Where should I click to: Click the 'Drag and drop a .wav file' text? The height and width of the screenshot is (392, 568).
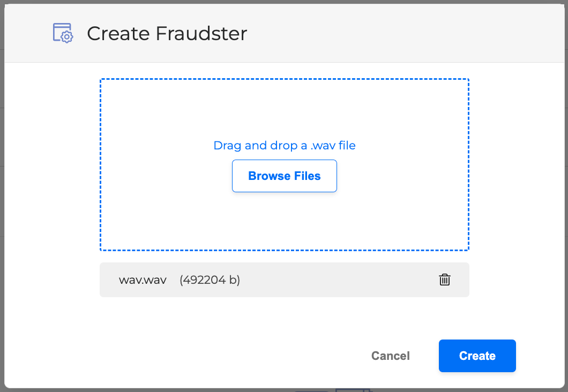tap(284, 145)
